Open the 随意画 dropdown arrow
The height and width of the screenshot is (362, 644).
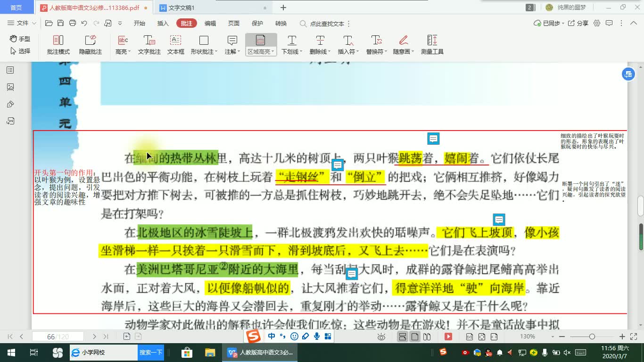pos(413,52)
